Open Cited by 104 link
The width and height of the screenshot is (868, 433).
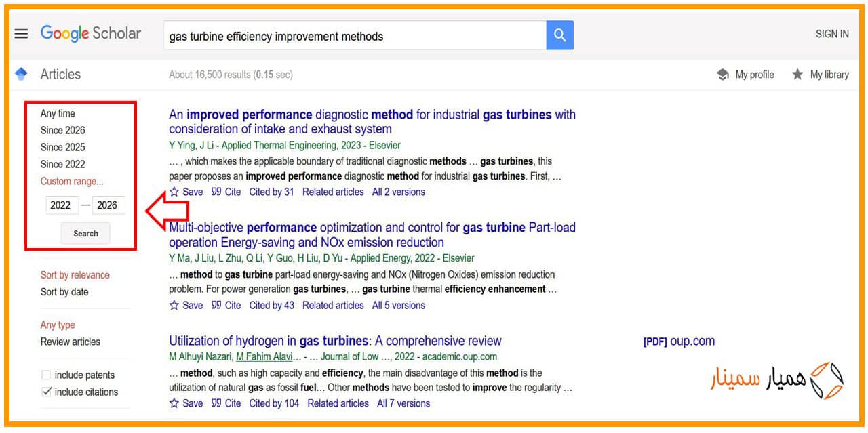click(x=274, y=403)
